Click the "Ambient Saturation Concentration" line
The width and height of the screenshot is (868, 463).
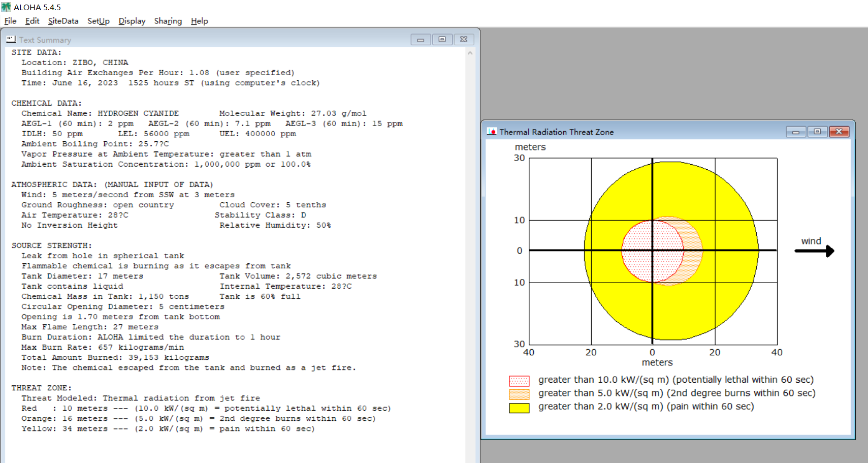point(166,164)
